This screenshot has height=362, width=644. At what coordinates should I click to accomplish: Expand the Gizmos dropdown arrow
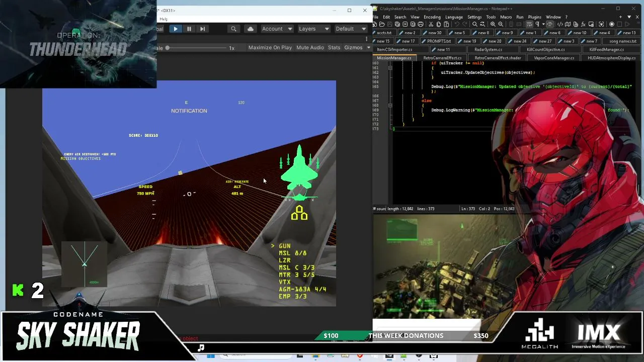click(x=368, y=47)
